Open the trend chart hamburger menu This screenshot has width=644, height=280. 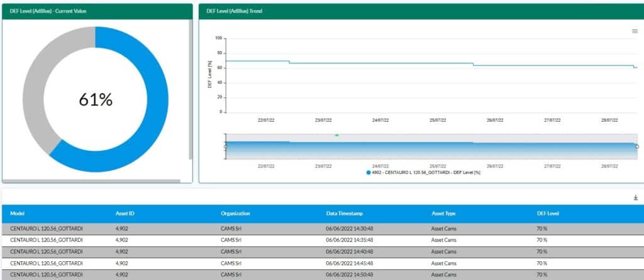(x=635, y=31)
